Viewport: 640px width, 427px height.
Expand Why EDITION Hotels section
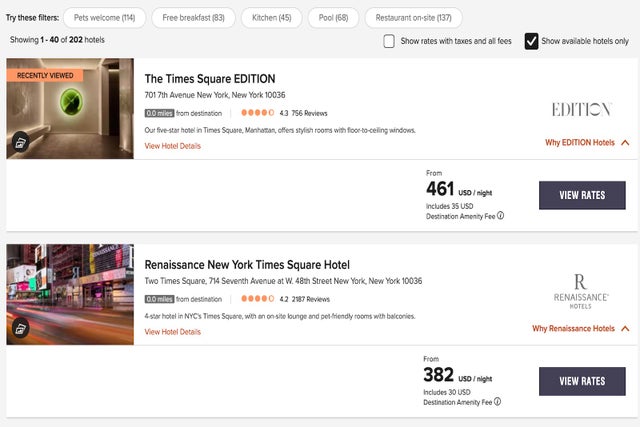587,143
